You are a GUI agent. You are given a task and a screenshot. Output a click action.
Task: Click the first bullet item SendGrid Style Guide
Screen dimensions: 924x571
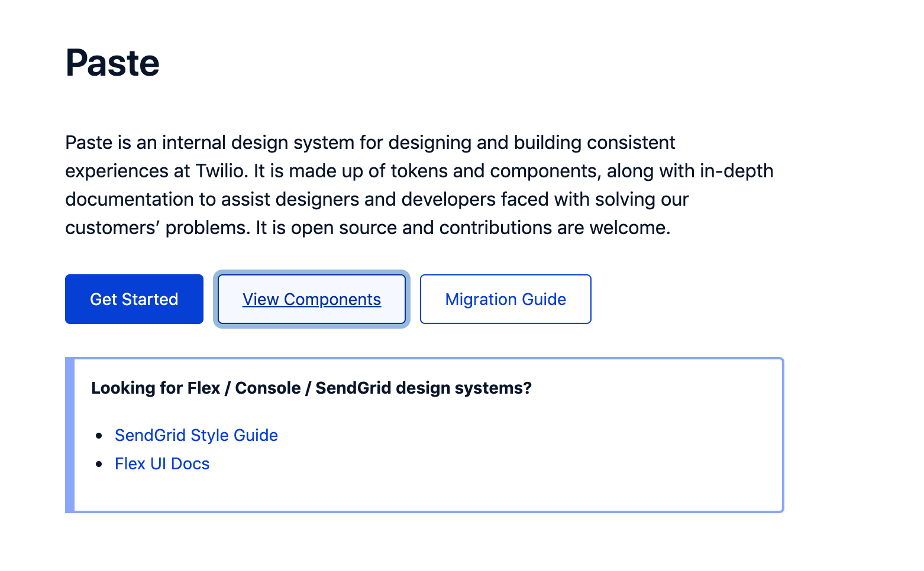(x=196, y=435)
